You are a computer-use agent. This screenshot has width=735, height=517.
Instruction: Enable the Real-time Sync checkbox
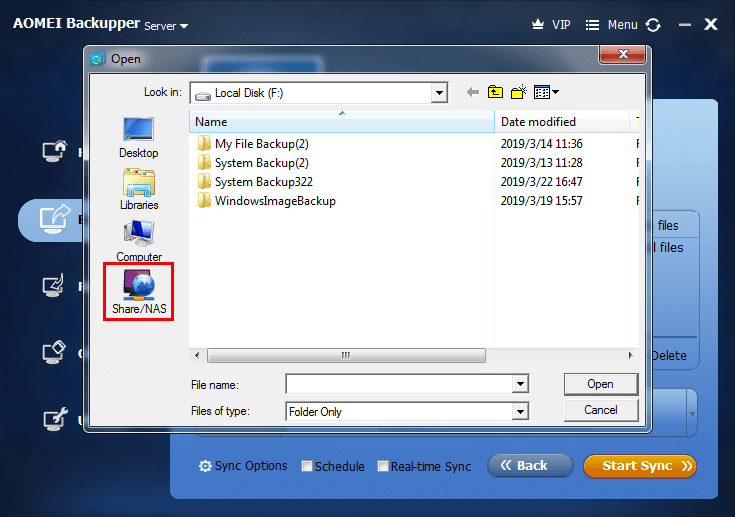coord(383,466)
